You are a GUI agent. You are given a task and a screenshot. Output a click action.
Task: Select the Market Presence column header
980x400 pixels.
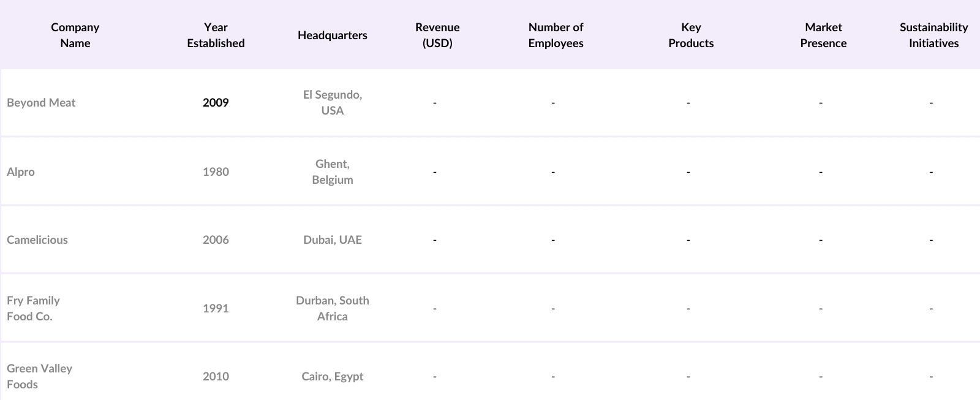pyautogui.click(x=823, y=35)
